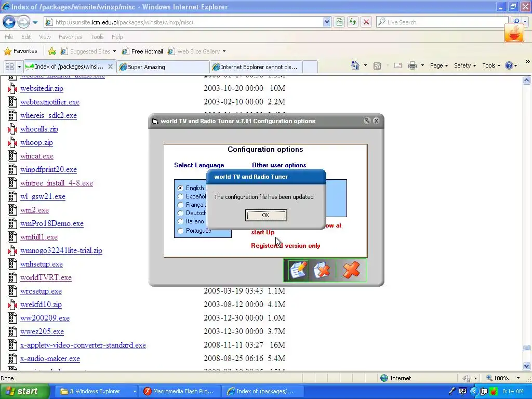532x399 pixels.
Task: Select the Deutsch language radio button
Action: click(x=180, y=213)
